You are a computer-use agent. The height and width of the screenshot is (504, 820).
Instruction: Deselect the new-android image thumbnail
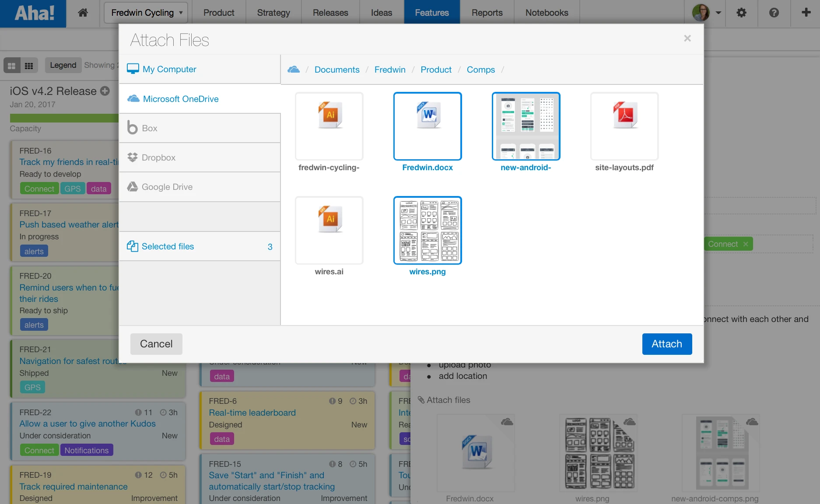(526, 126)
